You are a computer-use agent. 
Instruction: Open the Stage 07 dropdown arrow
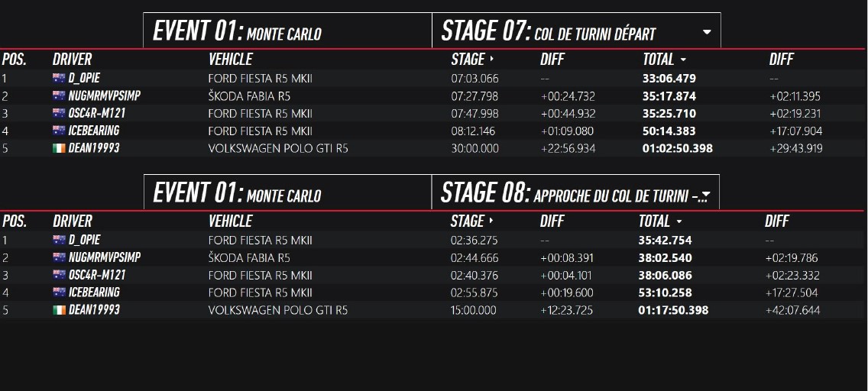706,32
